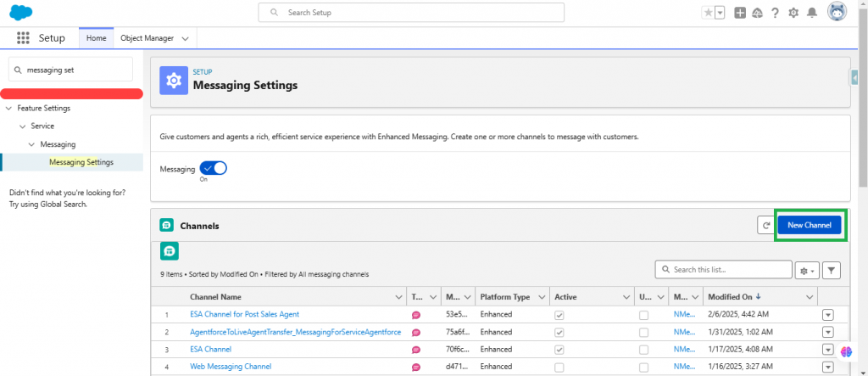This screenshot has width=868, height=376.
Task: Open Channel Name column menu chevron
Action: point(398,297)
